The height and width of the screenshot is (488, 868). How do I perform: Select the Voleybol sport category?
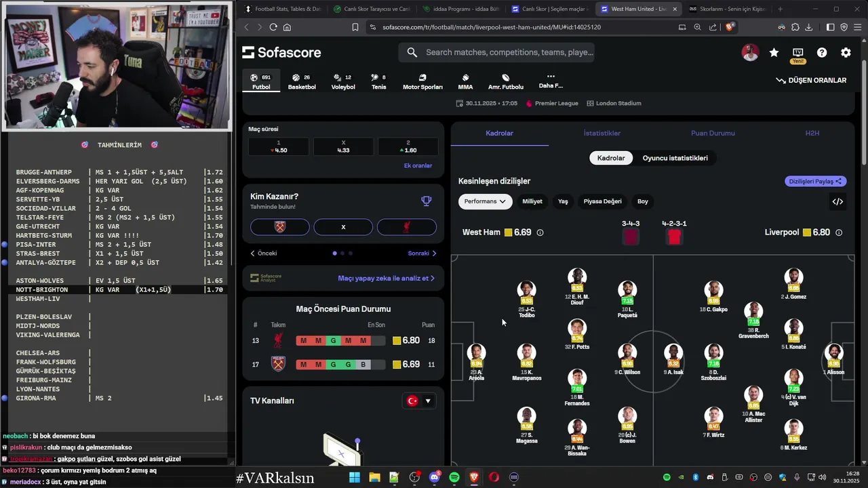pos(343,81)
